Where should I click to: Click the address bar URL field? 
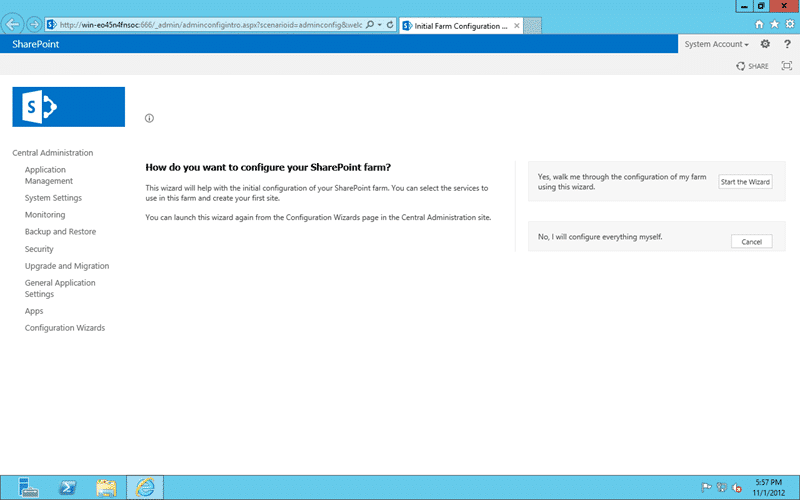pos(211,24)
